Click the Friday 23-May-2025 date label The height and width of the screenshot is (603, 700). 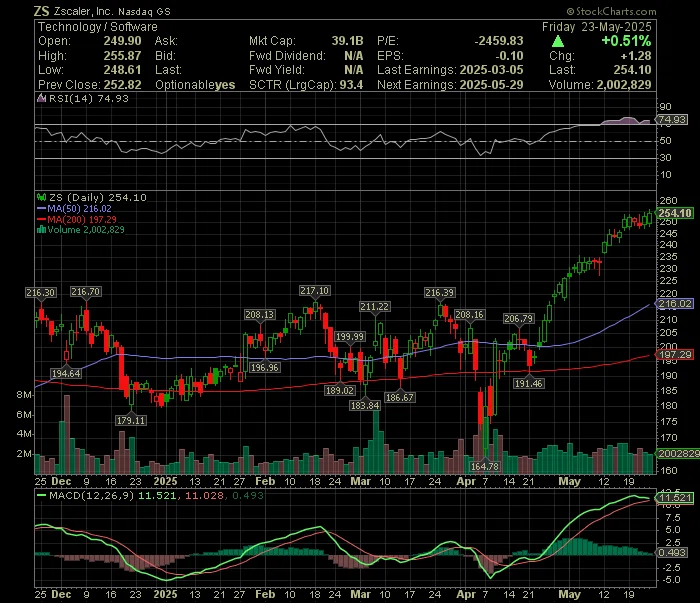coord(597,27)
